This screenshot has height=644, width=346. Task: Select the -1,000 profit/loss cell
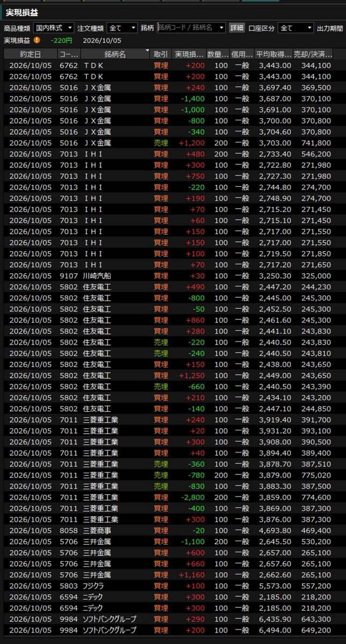[193, 109]
